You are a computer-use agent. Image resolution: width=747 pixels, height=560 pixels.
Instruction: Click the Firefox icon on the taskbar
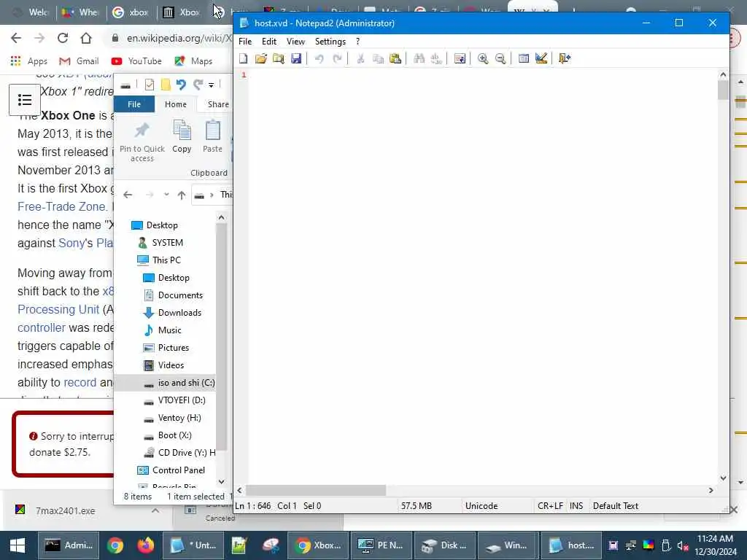click(x=146, y=545)
